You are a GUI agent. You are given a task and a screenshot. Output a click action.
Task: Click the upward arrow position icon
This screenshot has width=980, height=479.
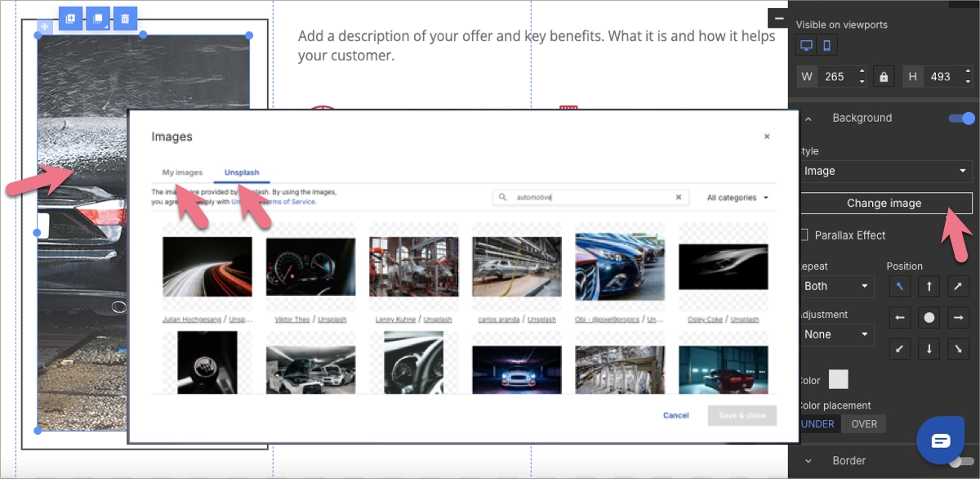coord(929,286)
